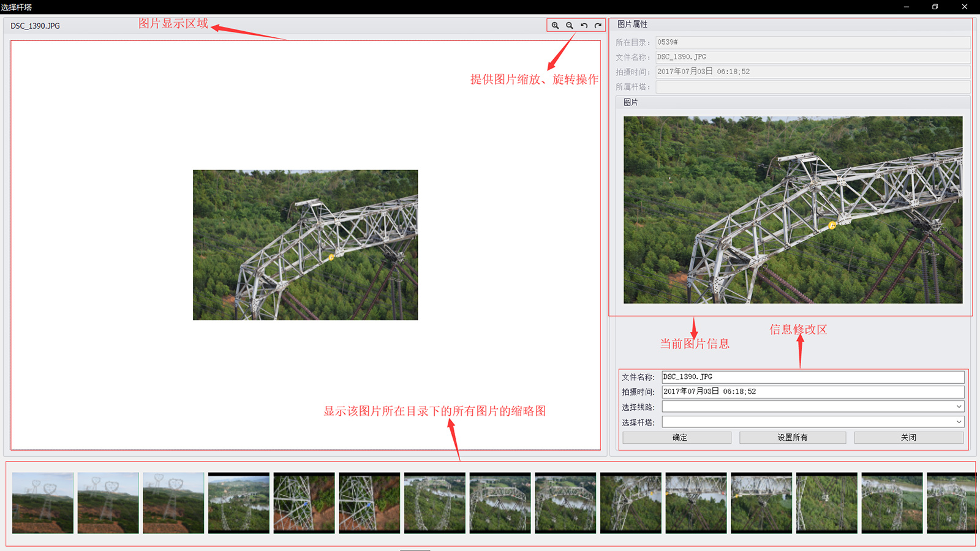The width and height of the screenshot is (980, 551).
Task: Select the last thumbnail in the strip
Action: tap(951, 503)
